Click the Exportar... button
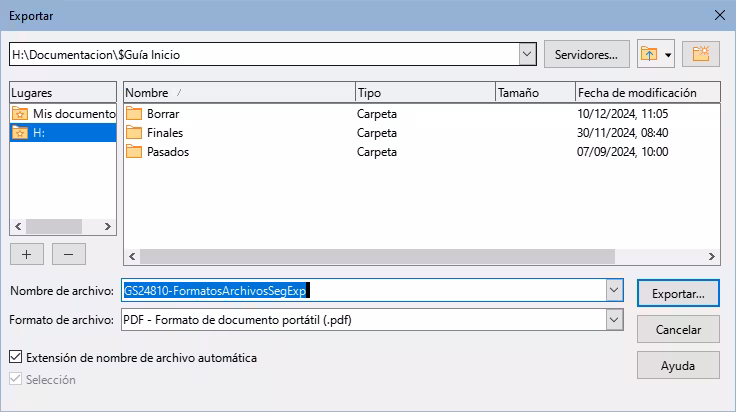Image resolution: width=736 pixels, height=412 pixels. 678,294
